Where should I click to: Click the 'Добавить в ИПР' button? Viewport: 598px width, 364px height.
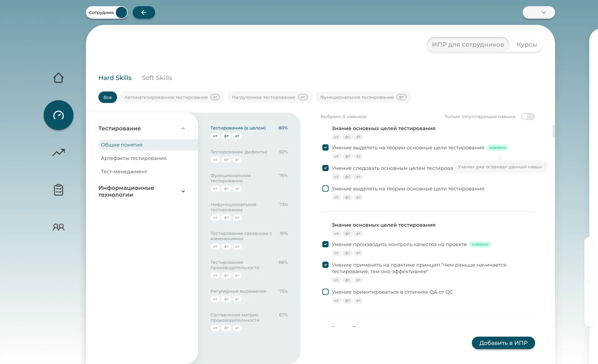pyautogui.click(x=503, y=343)
